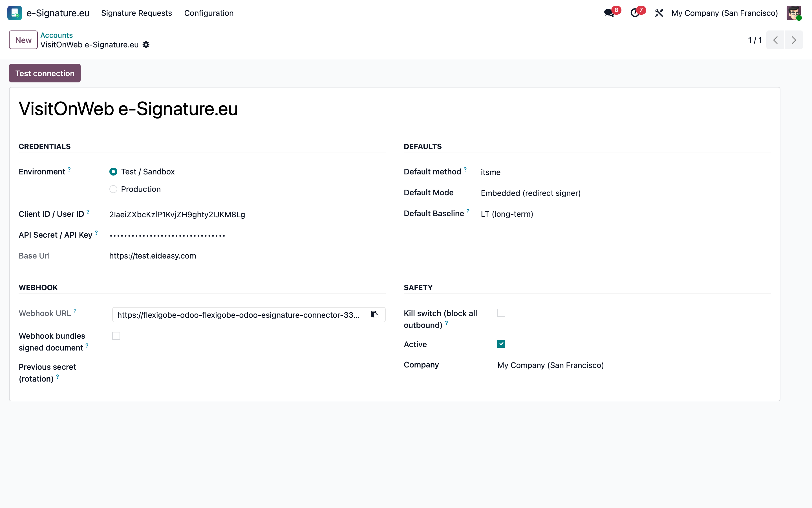Click the Webhook URL field
The image size is (812, 508).
point(248,315)
